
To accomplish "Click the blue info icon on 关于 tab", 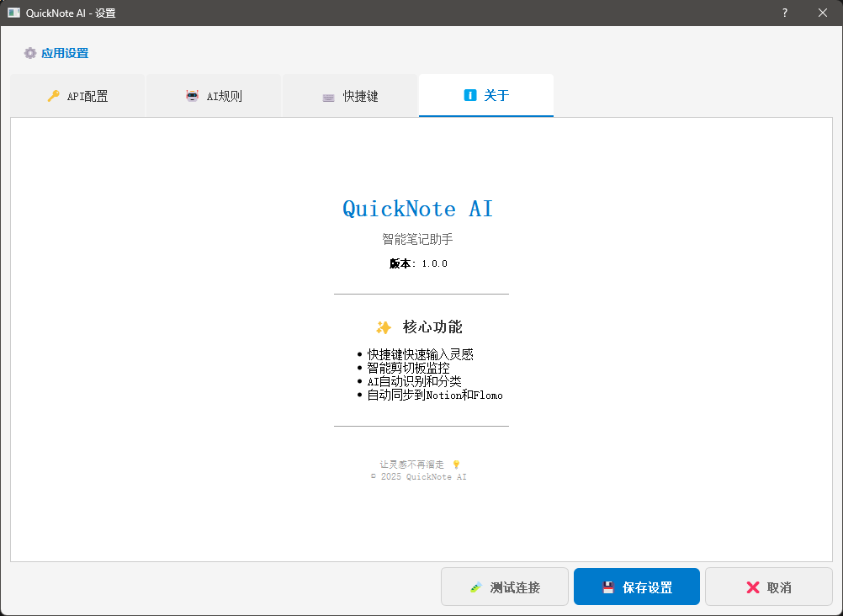I will click(x=470, y=96).
